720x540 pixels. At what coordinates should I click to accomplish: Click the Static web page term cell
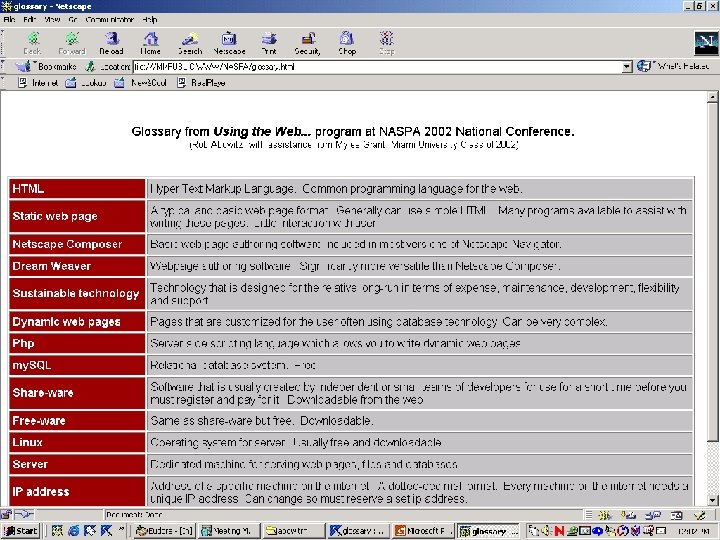77,216
